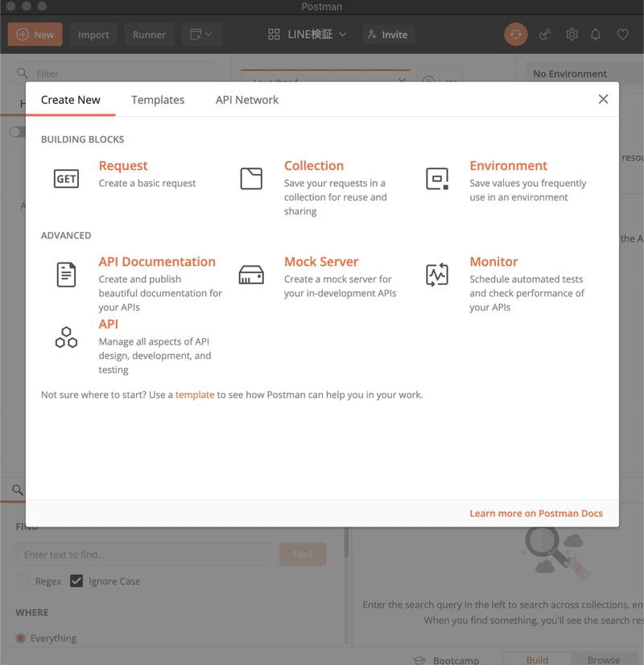This screenshot has height=665, width=644.
Task: Open the API link
Action: click(x=108, y=324)
